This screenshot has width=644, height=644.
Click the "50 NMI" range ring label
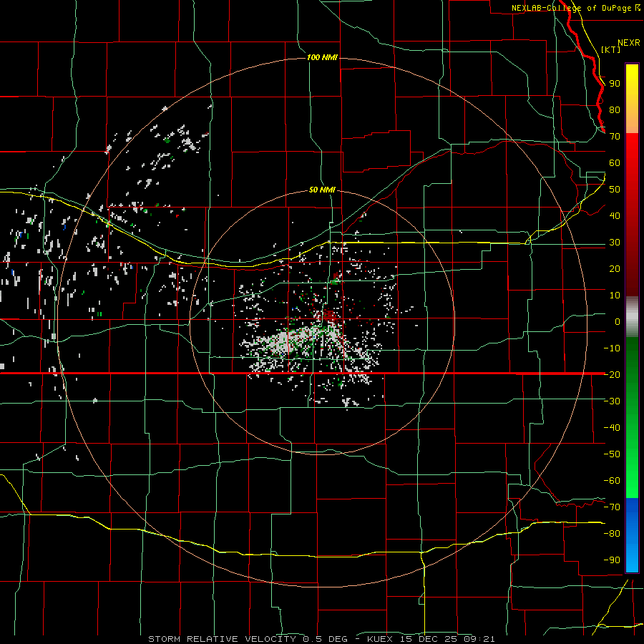click(322, 190)
